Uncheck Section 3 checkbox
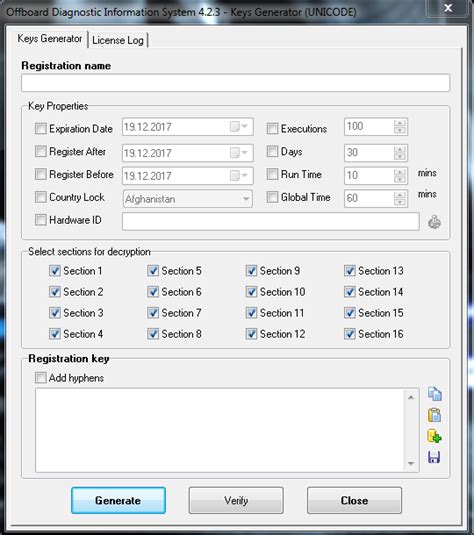 (x=55, y=313)
